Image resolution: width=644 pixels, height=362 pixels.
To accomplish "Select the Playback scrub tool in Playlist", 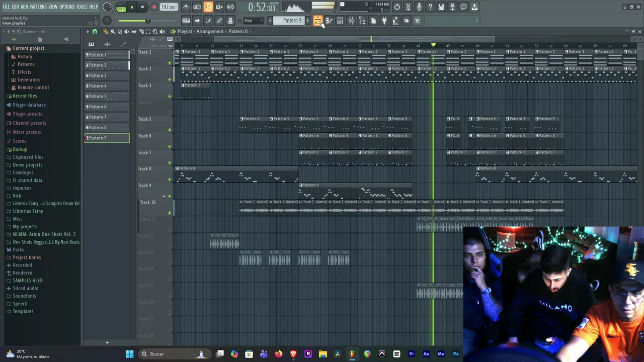I will point(162,31).
